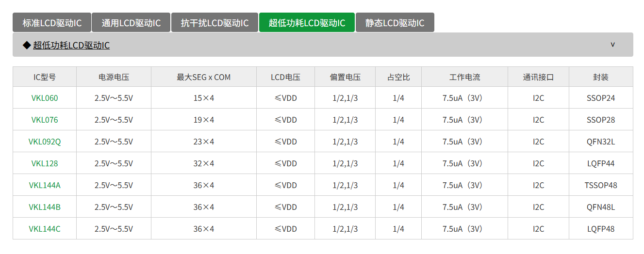This screenshot has height=254, width=644.
Task: Open the VKL060 product link
Action: (45, 98)
